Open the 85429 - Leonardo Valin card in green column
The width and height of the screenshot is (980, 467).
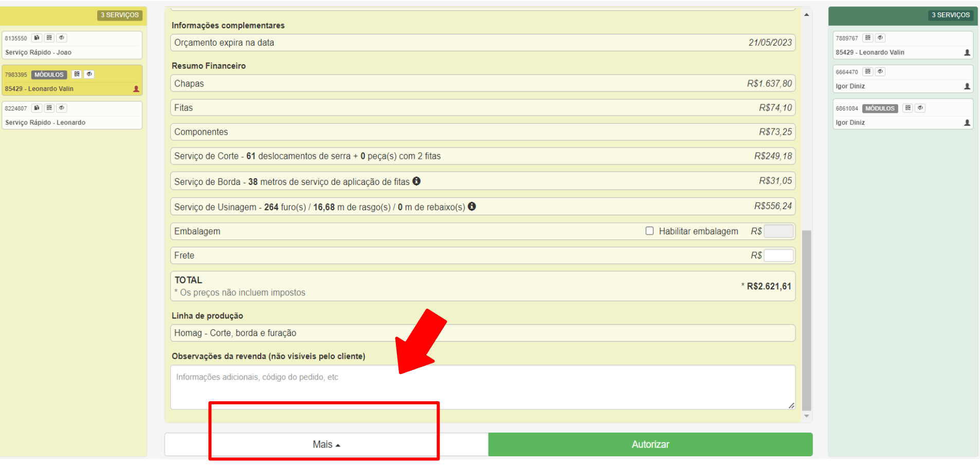point(903,45)
